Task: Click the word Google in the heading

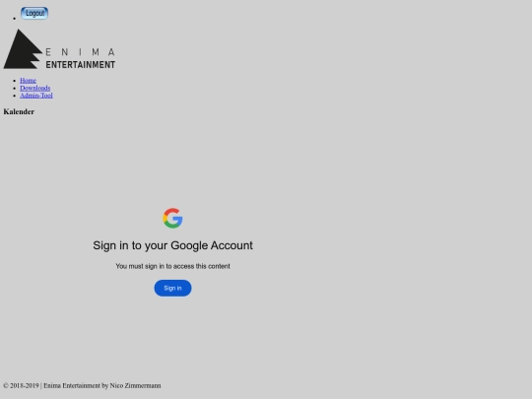Action: point(189,245)
